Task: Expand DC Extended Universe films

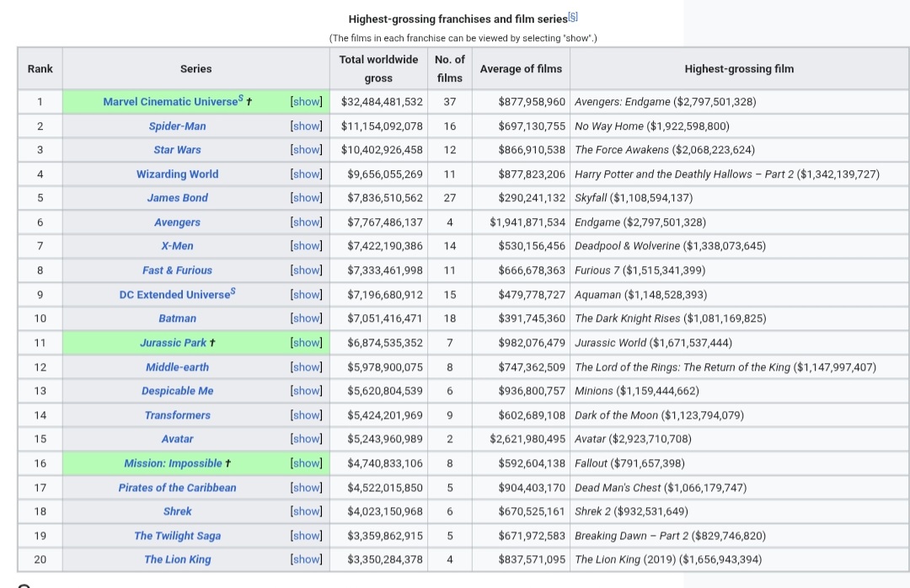Action: coord(307,295)
